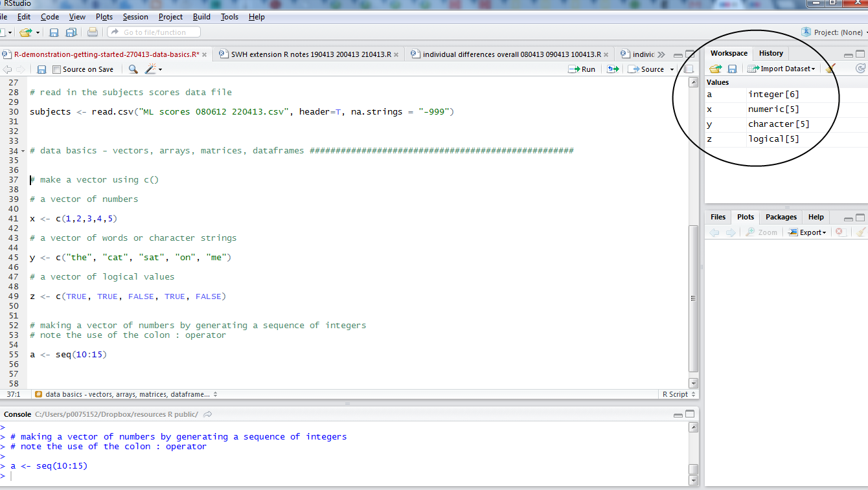868x490 pixels.
Task: Open the Import Dataset dropdown
Action: (783, 69)
